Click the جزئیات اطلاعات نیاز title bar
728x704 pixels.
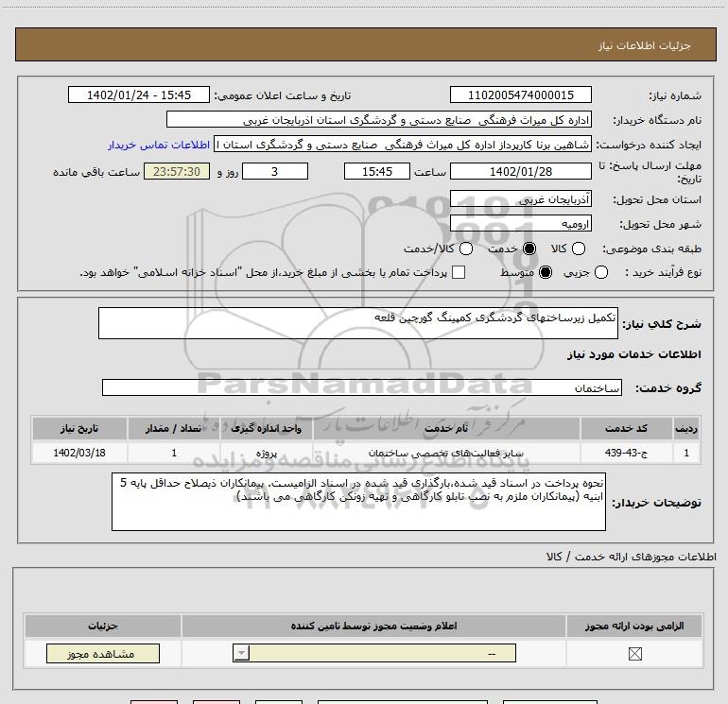tap(366, 44)
